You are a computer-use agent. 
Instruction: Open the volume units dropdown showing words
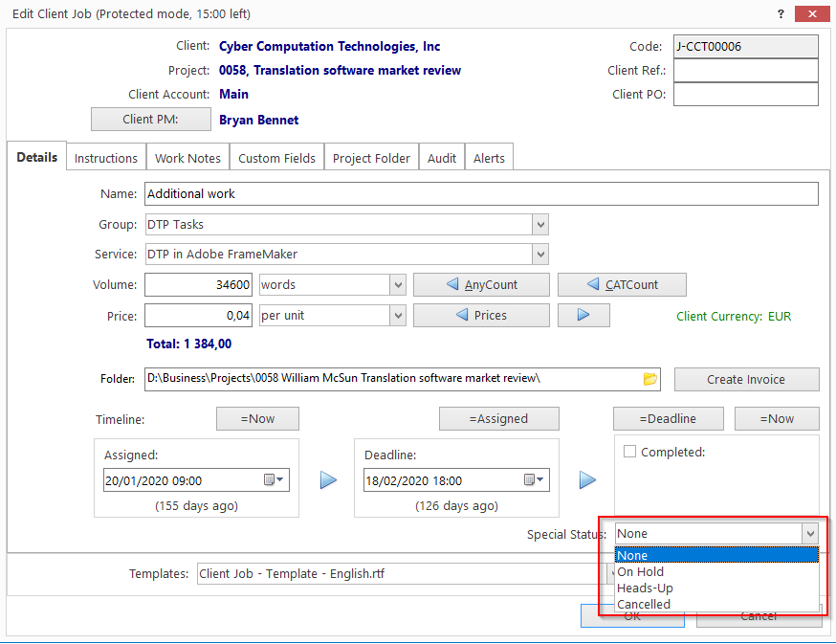point(398,285)
